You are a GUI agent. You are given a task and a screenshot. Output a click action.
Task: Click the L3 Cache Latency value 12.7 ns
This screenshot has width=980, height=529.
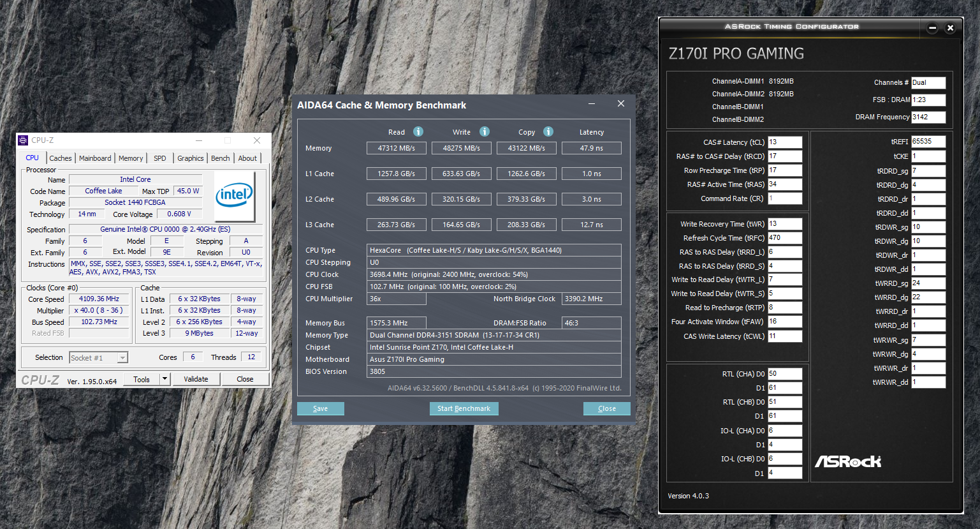(x=592, y=225)
